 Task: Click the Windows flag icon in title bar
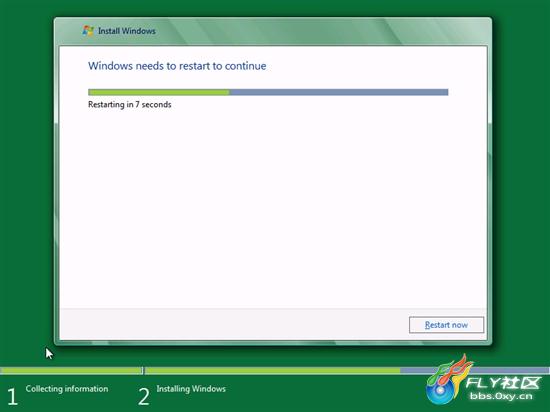[88, 31]
